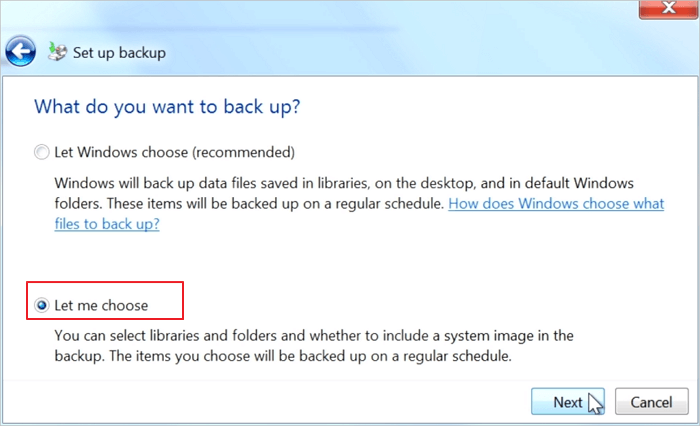Click the empty footer area left of Next
The height and width of the screenshot is (426, 700).
(268, 401)
